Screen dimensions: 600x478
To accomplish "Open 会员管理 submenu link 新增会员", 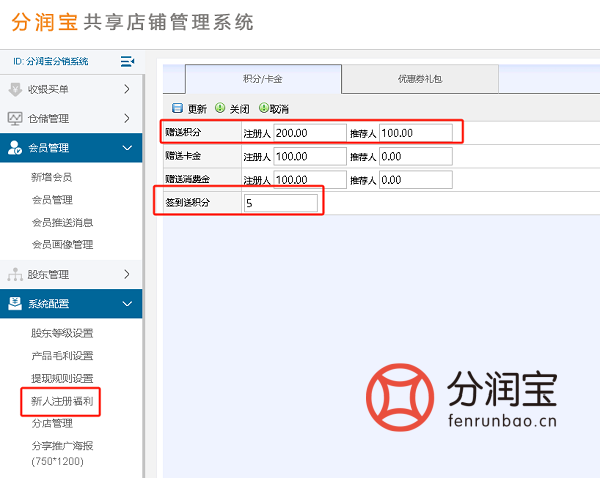I will [x=52, y=178].
